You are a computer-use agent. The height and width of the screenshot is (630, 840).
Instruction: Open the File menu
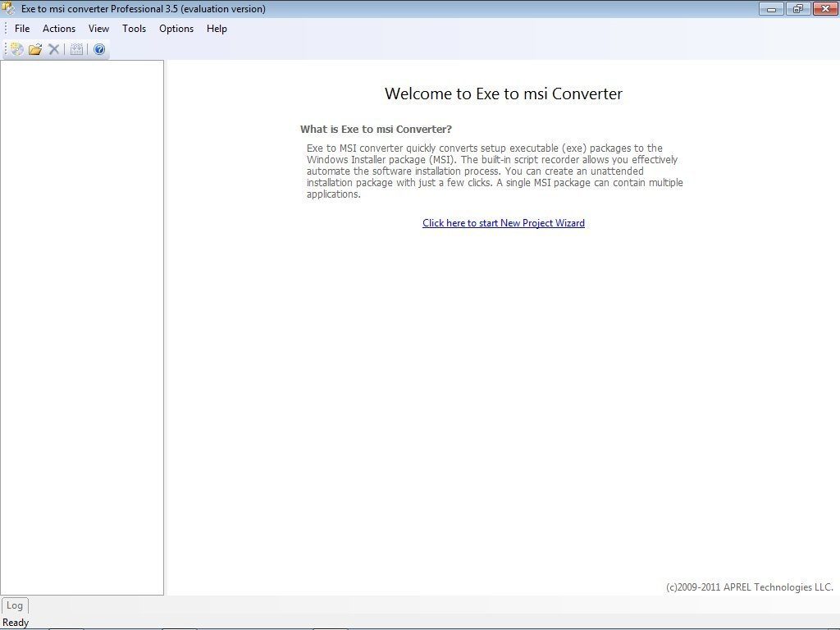[x=22, y=29]
